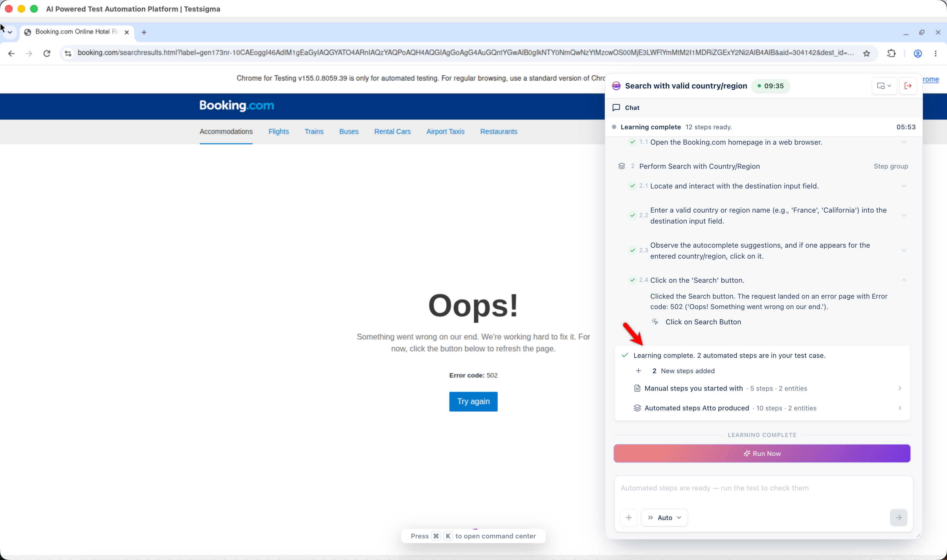Go to Rental Cars
This screenshot has height=560, width=947.
[392, 131]
